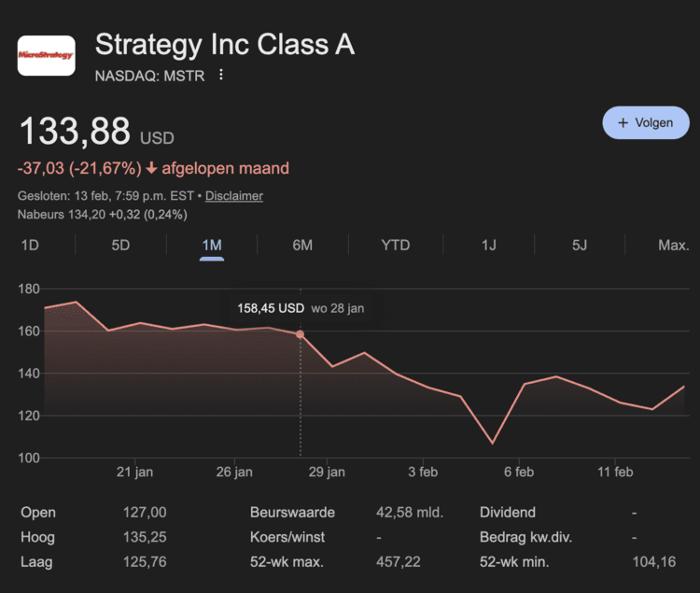
Task: Click the 52-wk max. value 457,22
Action: (421, 561)
